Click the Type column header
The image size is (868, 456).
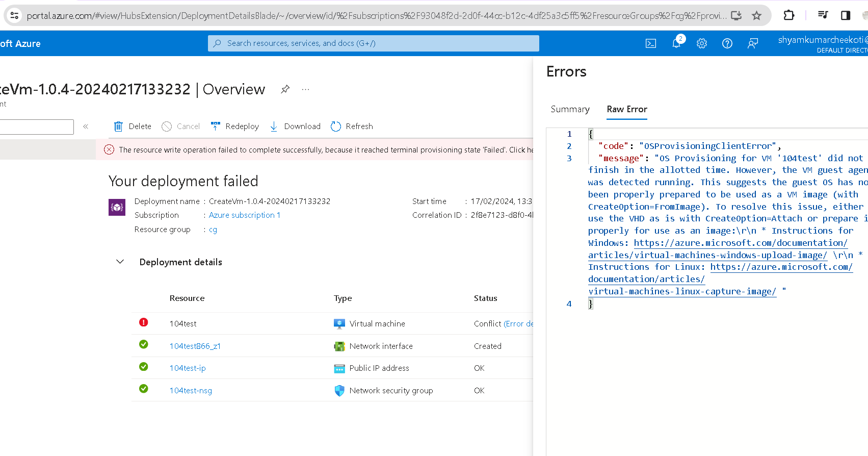point(343,298)
